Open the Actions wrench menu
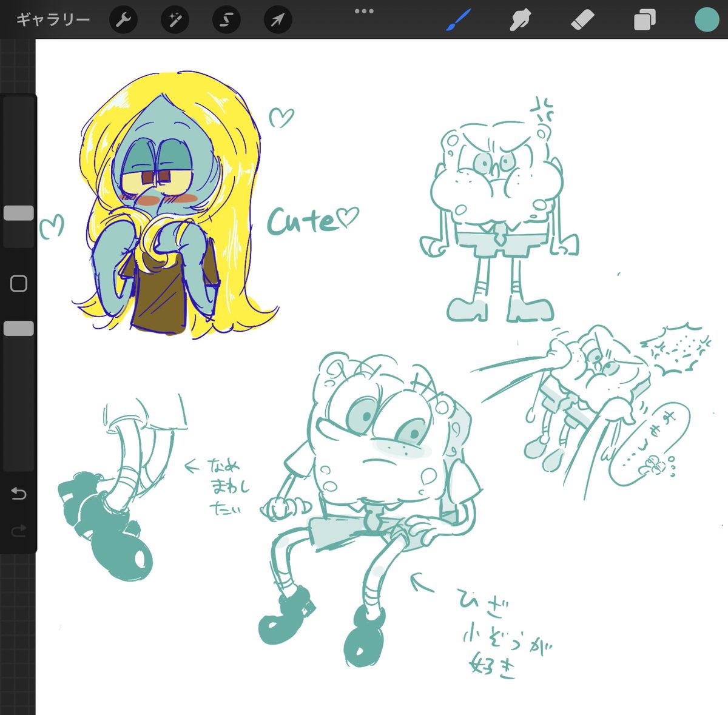This screenshot has height=715, width=728. 123,20
